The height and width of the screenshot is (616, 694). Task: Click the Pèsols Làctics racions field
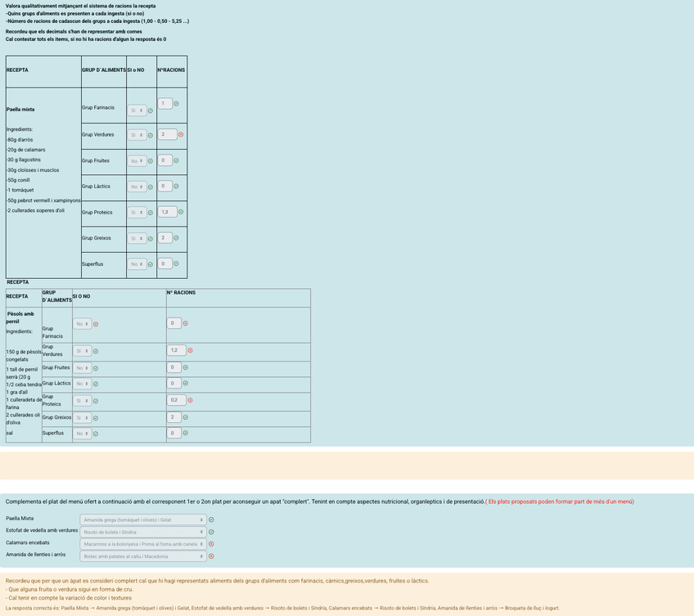(174, 383)
